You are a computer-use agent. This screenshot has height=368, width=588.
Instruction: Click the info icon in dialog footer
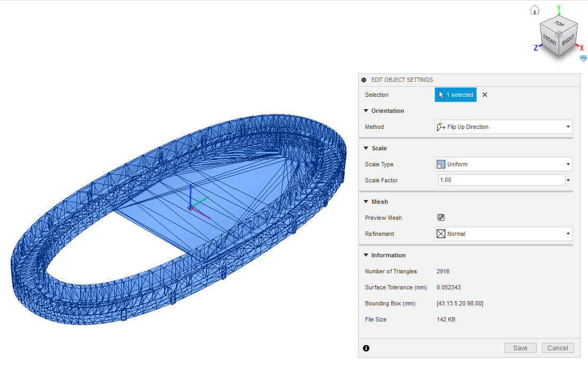366,348
